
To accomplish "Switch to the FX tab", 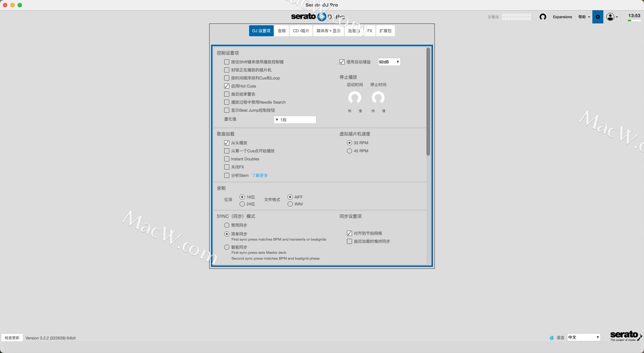I will coord(370,31).
